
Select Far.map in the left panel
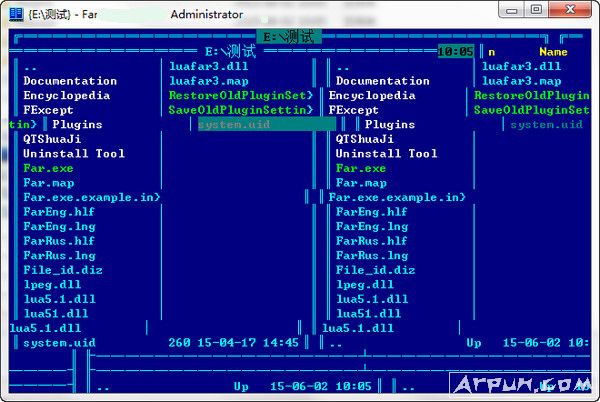click(x=49, y=183)
